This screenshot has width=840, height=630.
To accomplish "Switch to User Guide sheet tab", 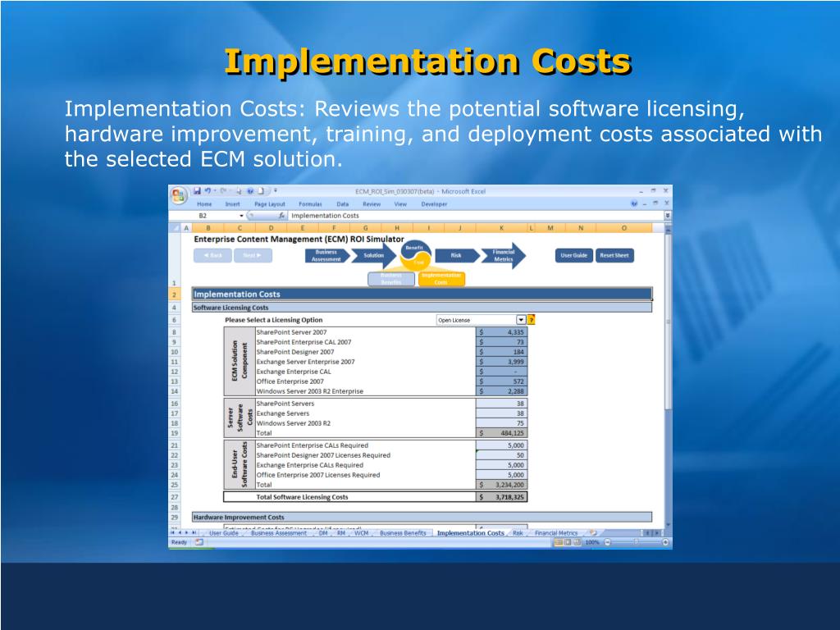I will [223, 533].
